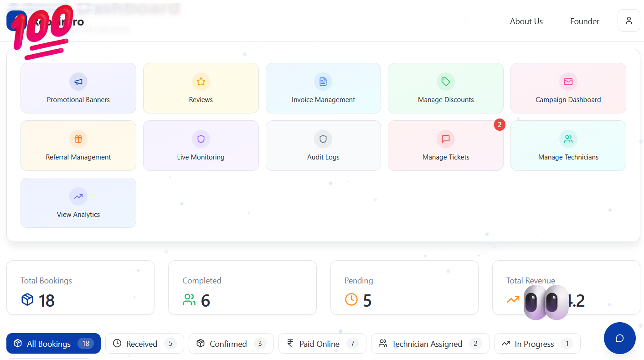
Task: Open the Paid Online filter
Action: [x=322, y=343]
